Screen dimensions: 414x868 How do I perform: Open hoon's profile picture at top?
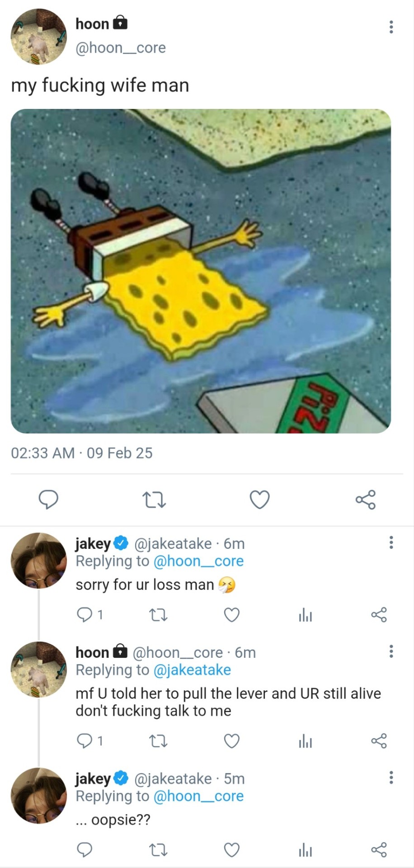click(38, 36)
